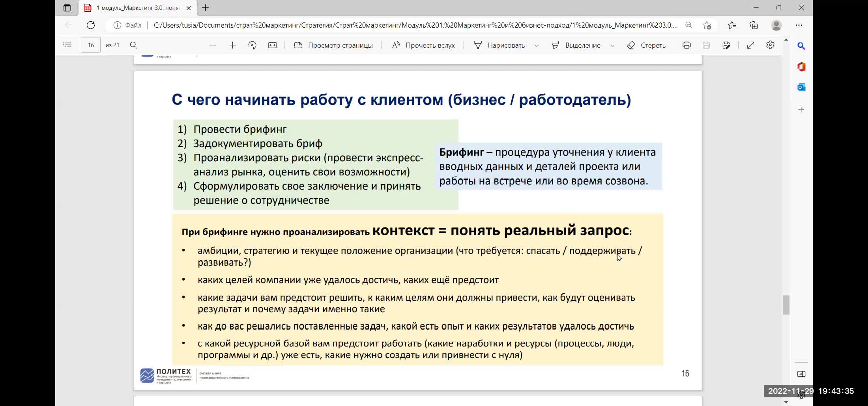Viewport: 868px width, 406px height.
Task: Expand the 'Нарисовать' options dropdown
Action: pos(537,46)
